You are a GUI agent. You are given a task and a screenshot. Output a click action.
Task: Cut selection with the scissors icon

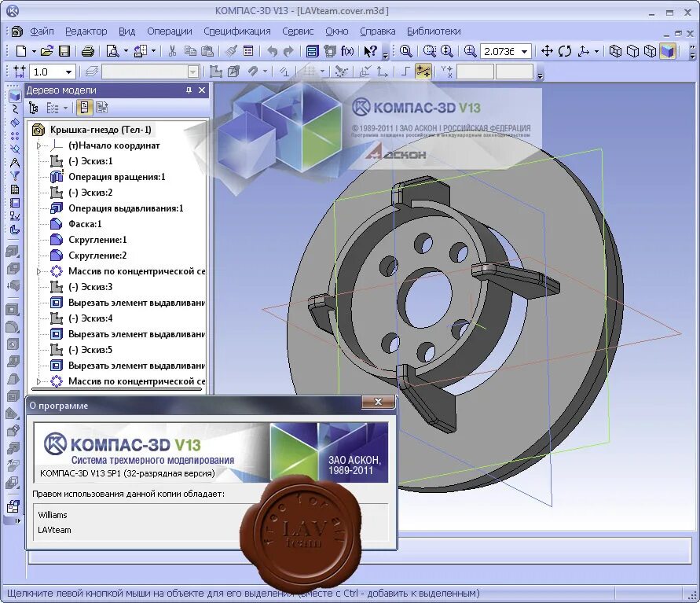pos(172,51)
